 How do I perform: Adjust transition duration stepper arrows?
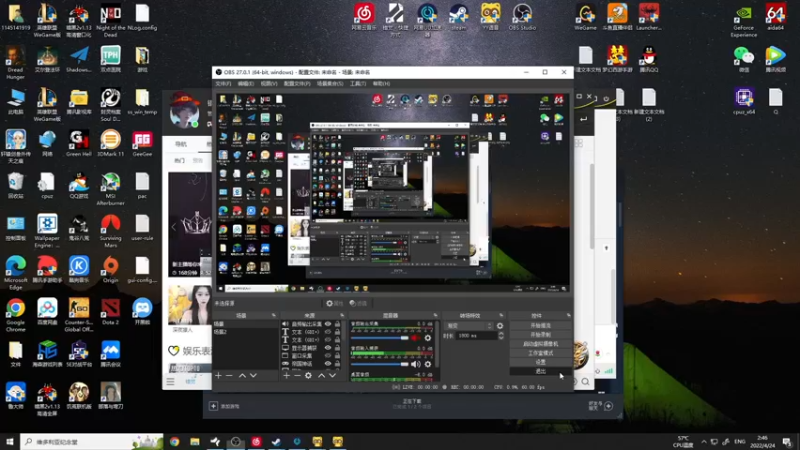click(501, 336)
